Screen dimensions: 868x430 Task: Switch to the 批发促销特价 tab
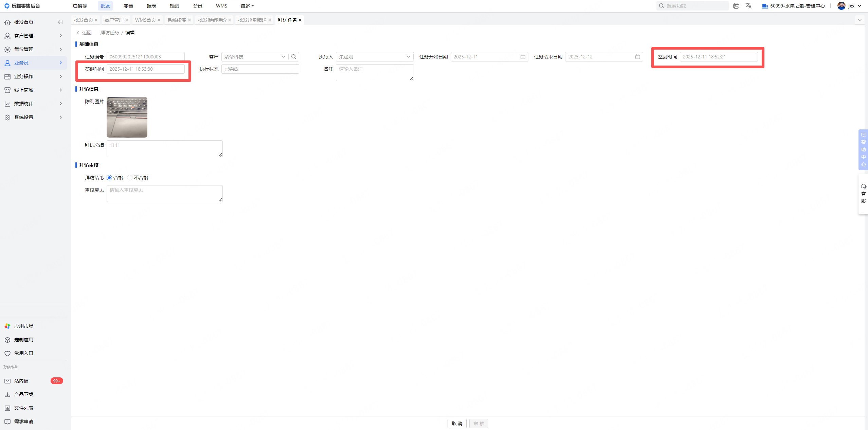212,20
